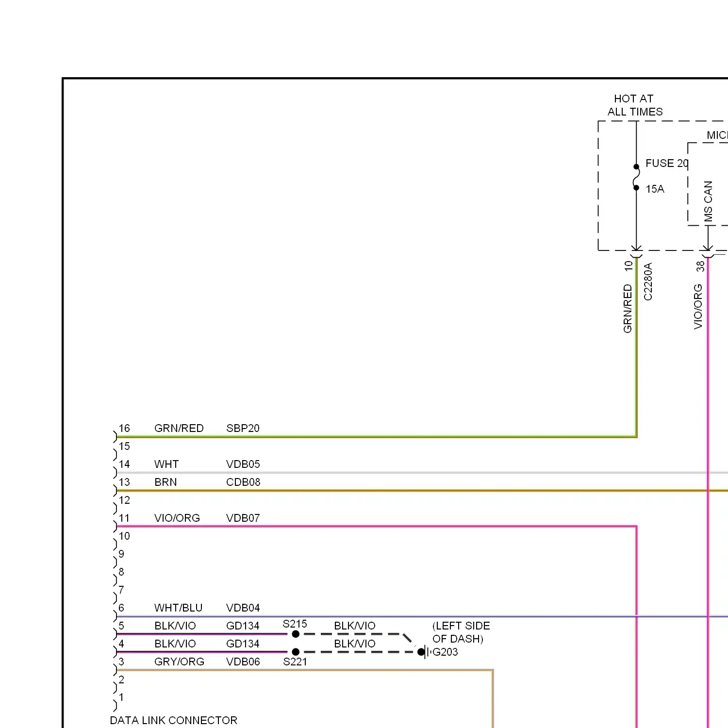Click pin number 16 of the connector
Viewport: 728px width, 728px height.
(x=124, y=429)
